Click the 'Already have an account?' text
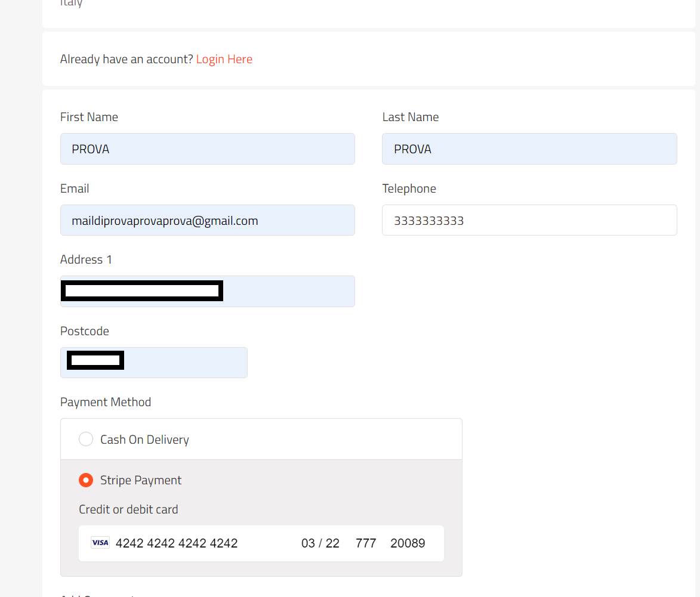700x597 pixels. [125, 58]
